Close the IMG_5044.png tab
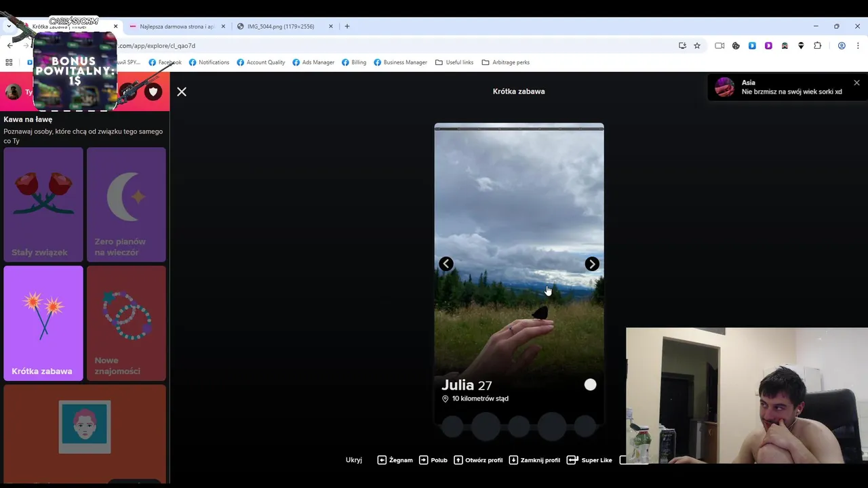The image size is (868, 488). (331, 26)
